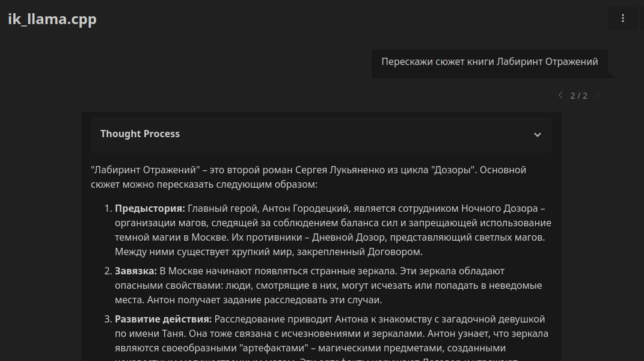
Task: Click the Thought Process header text
Action: coord(140,134)
